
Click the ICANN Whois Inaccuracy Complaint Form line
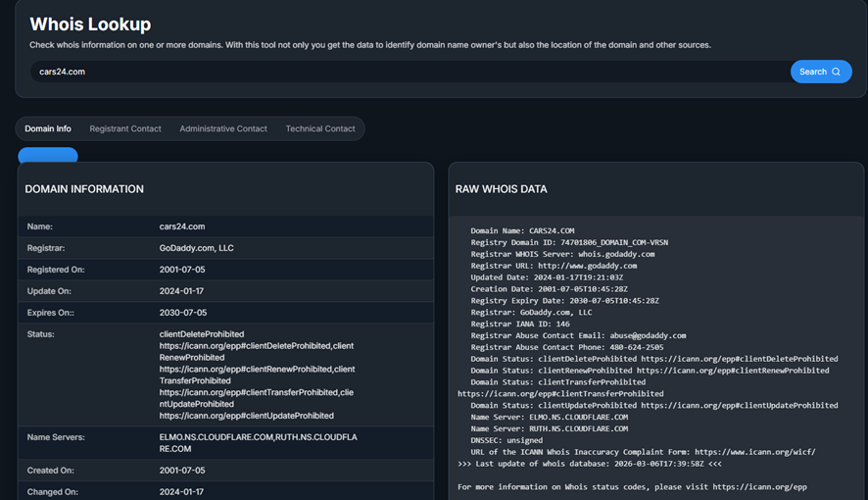point(643,452)
